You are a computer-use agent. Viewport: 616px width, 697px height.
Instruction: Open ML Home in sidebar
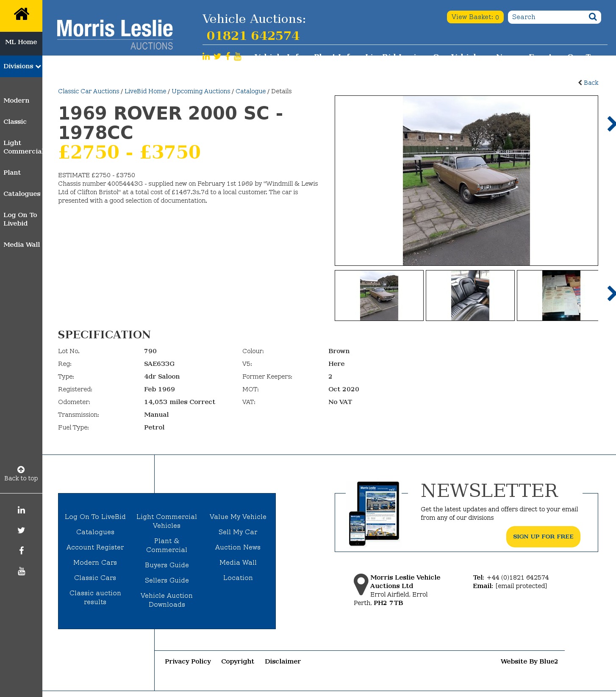21,42
